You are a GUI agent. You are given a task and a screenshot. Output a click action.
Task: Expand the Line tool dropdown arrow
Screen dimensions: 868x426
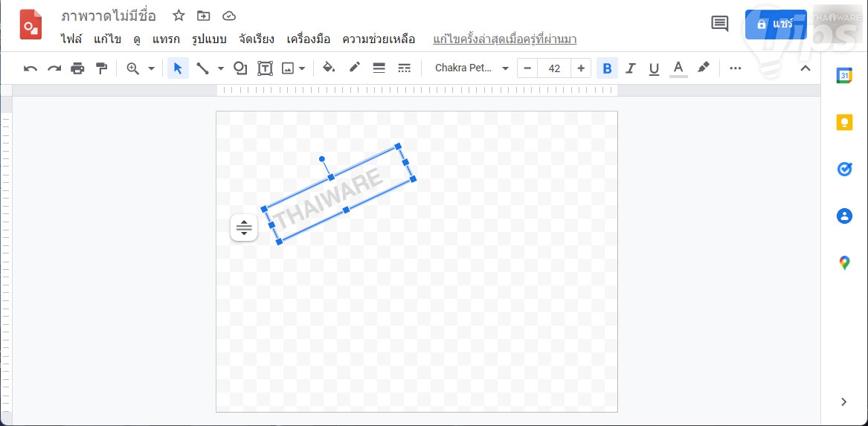click(x=220, y=68)
